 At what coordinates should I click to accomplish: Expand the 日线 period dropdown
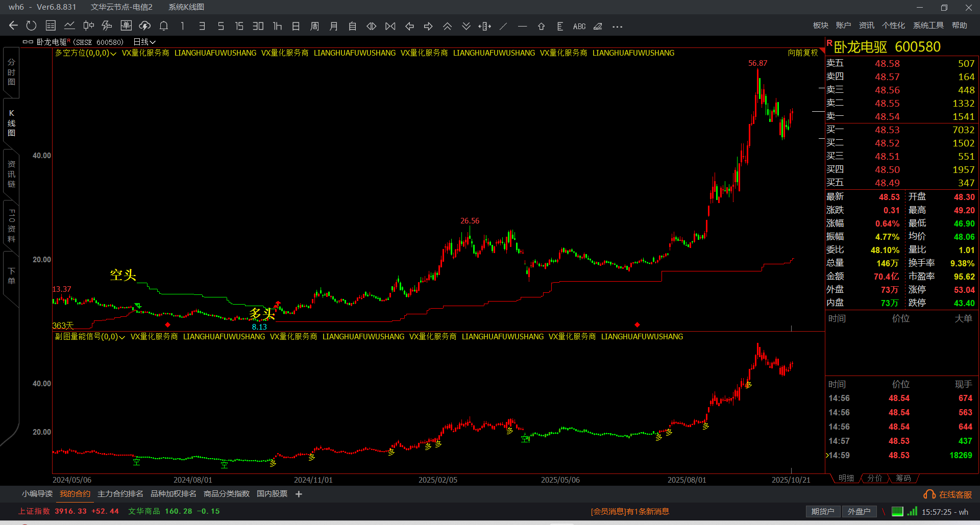(x=144, y=42)
